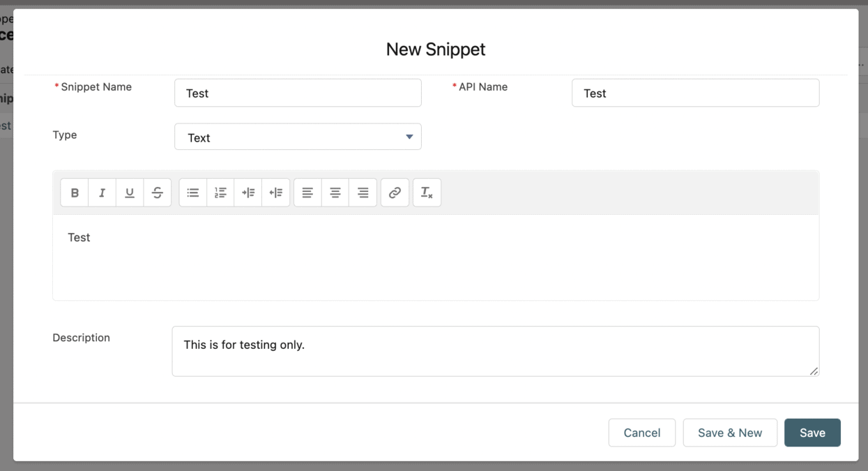The width and height of the screenshot is (868, 471).
Task: Click the Snippet Name input field
Action: pyautogui.click(x=298, y=93)
